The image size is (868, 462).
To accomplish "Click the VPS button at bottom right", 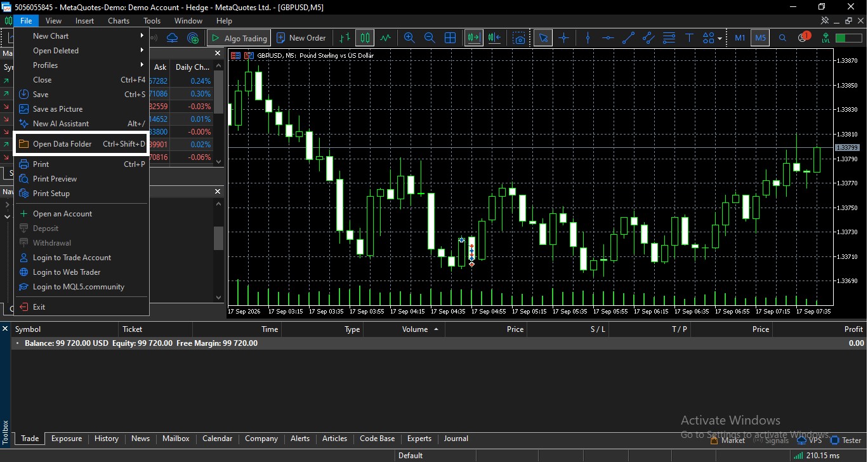I will 810,440.
